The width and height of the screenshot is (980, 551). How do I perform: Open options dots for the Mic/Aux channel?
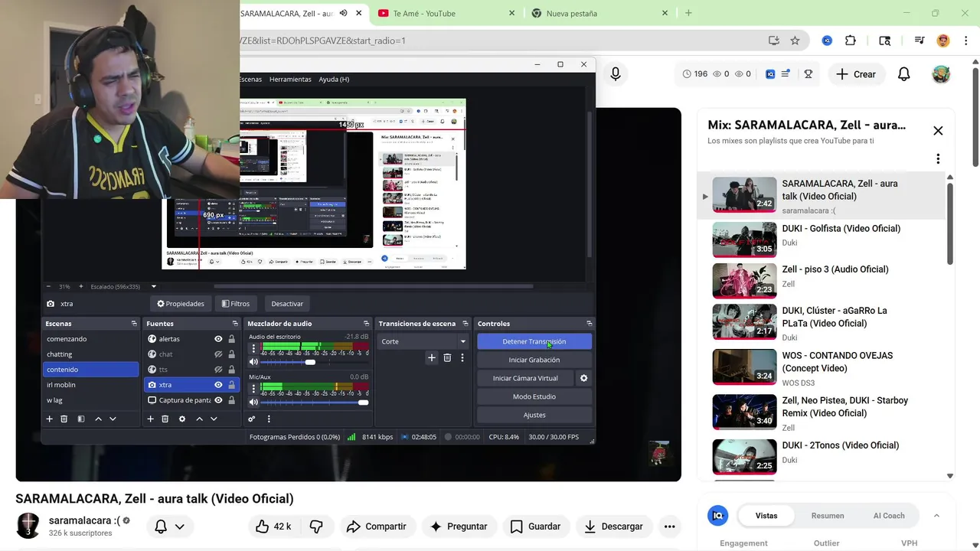pyautogui.click(x=253, y=389)
